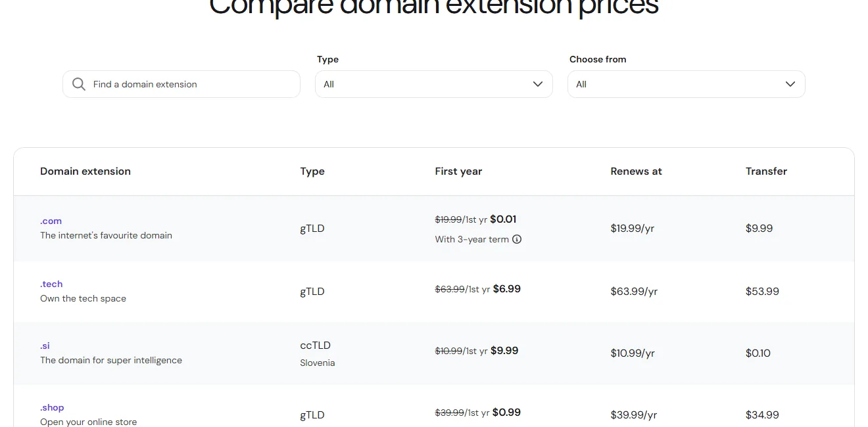868x427 pixels.
Task: Click the $0.10 transfer price
Action: coord(758,353)
